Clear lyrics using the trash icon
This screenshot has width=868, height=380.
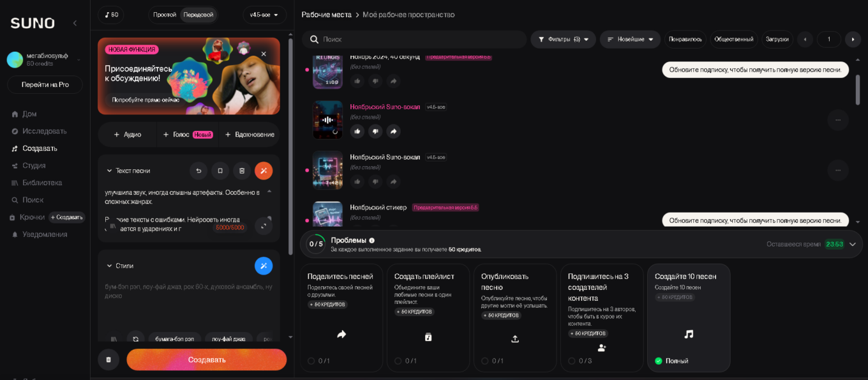(242, 171)
